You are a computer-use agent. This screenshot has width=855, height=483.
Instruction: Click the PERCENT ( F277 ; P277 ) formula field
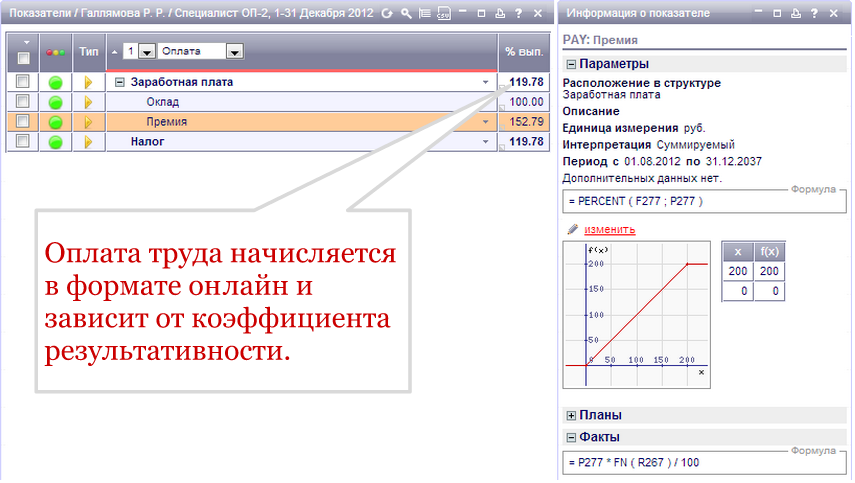point(704,202)
